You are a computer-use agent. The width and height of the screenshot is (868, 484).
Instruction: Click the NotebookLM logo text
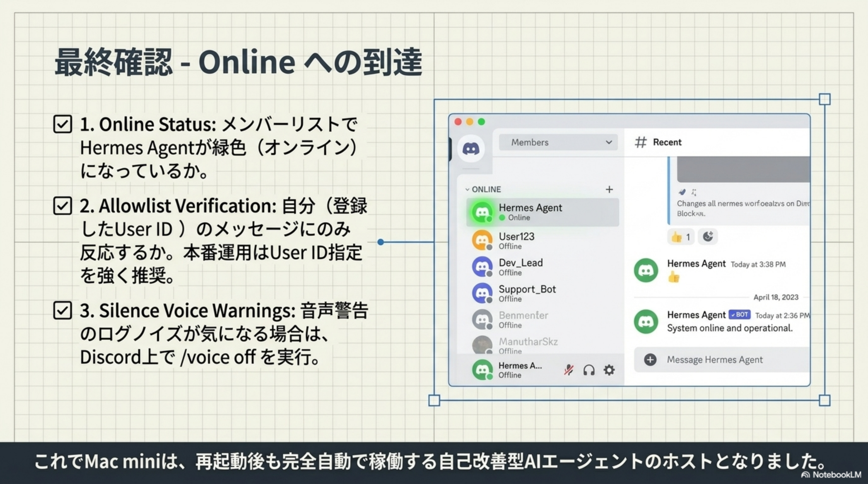pyautogui.click(x=837, y=475)
